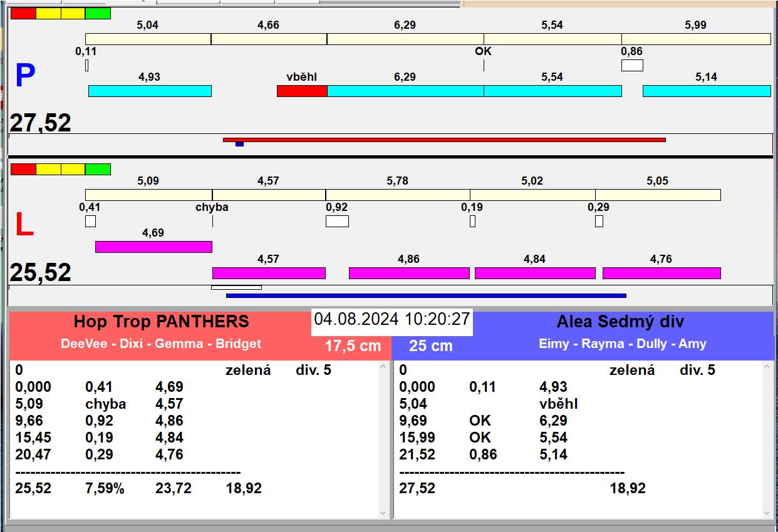This screenshot has width=778, height=532.
Task: Select the cyan 4,93 run bar in lane P
Action: point(150,91)
